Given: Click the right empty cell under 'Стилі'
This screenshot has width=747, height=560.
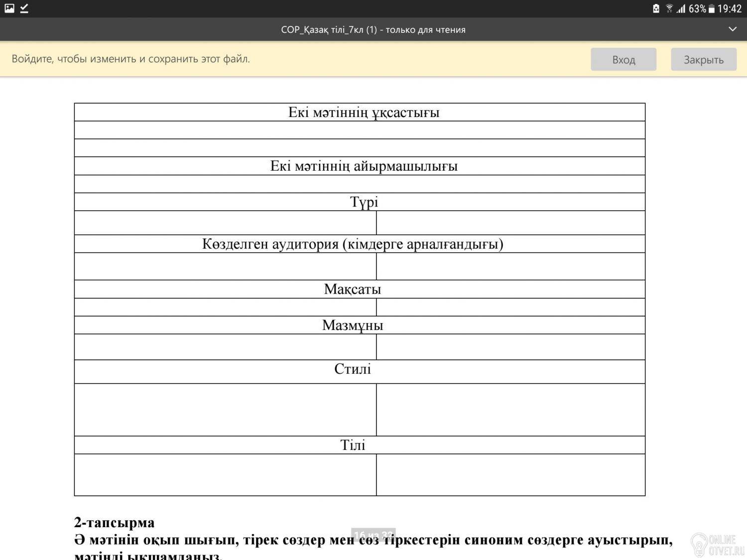Looking at the screenshot, I should [510, 410].
